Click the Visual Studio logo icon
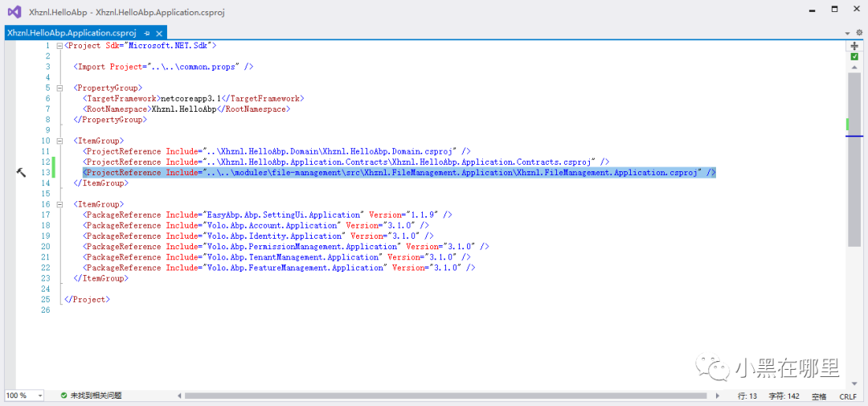This screenshot has height=406, width=868. 14,11
